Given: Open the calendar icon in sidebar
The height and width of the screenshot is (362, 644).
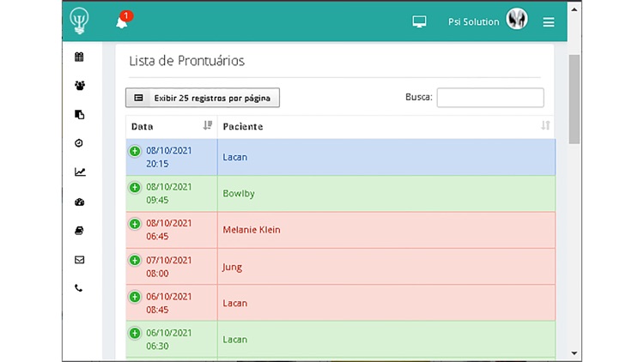Looking at the screenshot, I should (79, 57).
